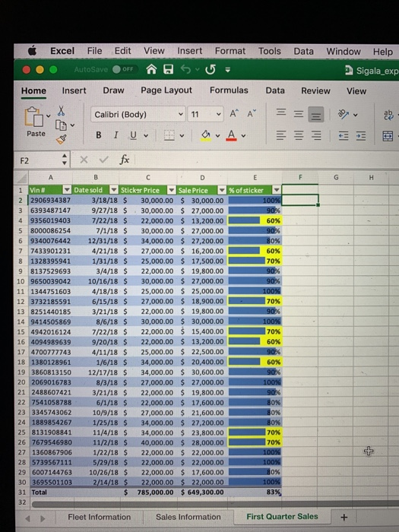Expand the Underline style arrow
This screenshot has width=399, height=532.
146,136
